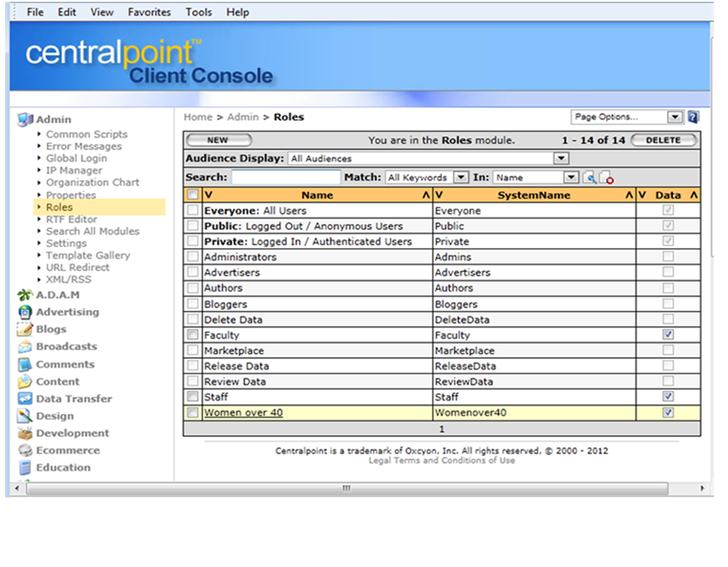Sort Data column with the down arrow
The image size is (728, 567).
(643, 195)
